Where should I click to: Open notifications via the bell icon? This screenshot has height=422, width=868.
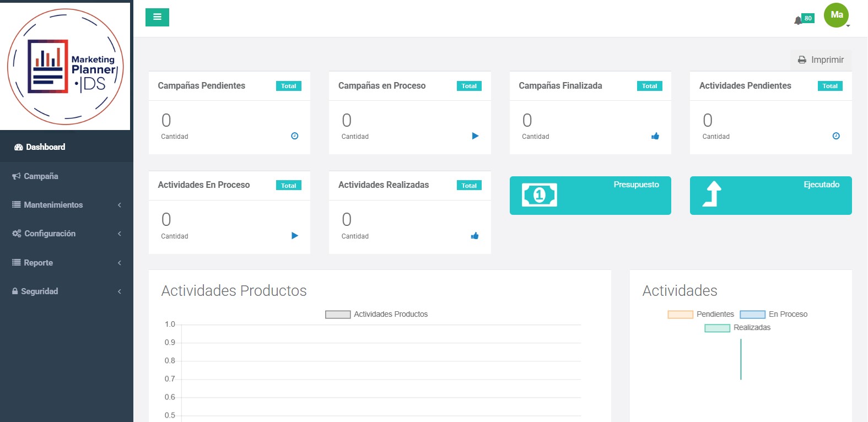[797, 21]
